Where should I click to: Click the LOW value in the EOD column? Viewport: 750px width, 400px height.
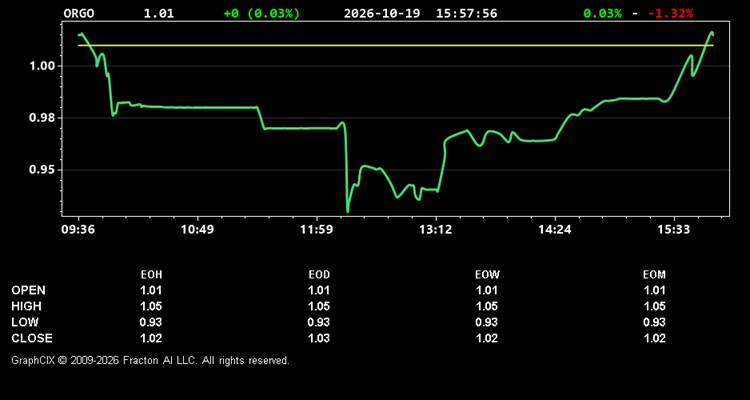[319, 322]
